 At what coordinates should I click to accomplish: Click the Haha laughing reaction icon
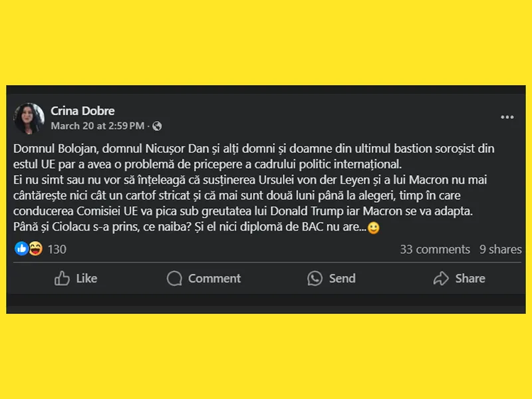(x=35, y=249)
